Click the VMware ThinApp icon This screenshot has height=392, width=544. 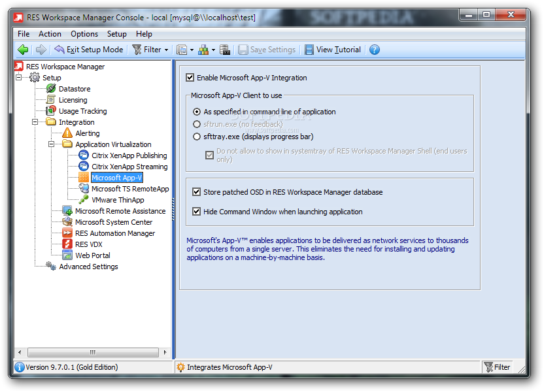[84, 199]
